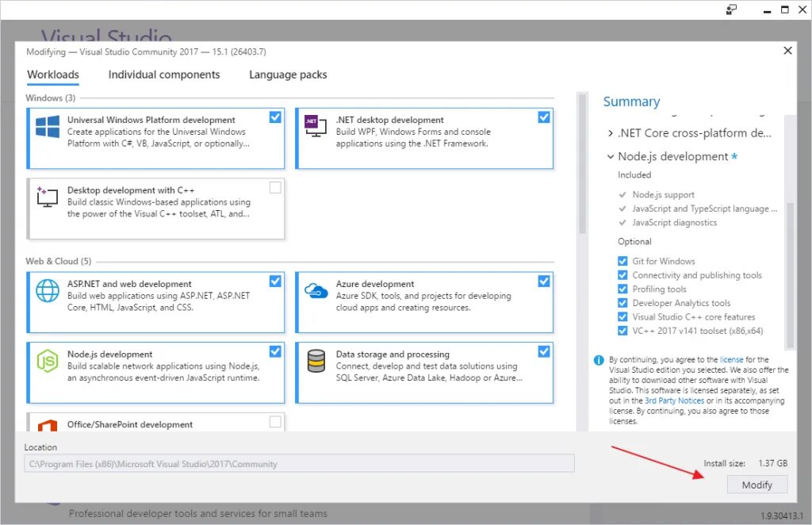Viewport: 812px width, 525px height.
Task: Click the Optional label in Summary
Action: (634, 242)
